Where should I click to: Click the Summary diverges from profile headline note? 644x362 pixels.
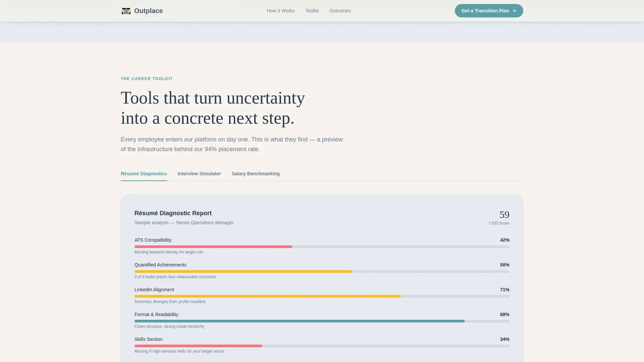[170, 302]
